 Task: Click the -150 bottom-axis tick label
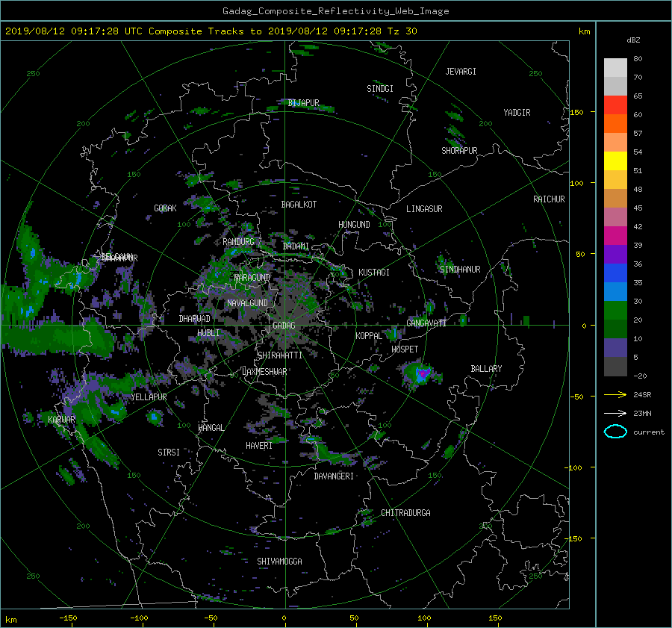click(68, 618)
